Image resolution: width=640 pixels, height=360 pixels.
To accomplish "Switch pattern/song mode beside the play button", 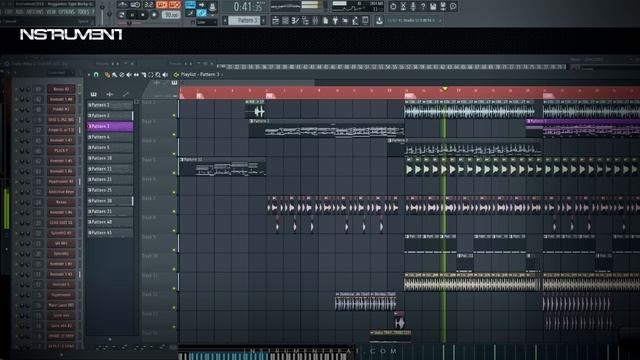I will [122, 15].
